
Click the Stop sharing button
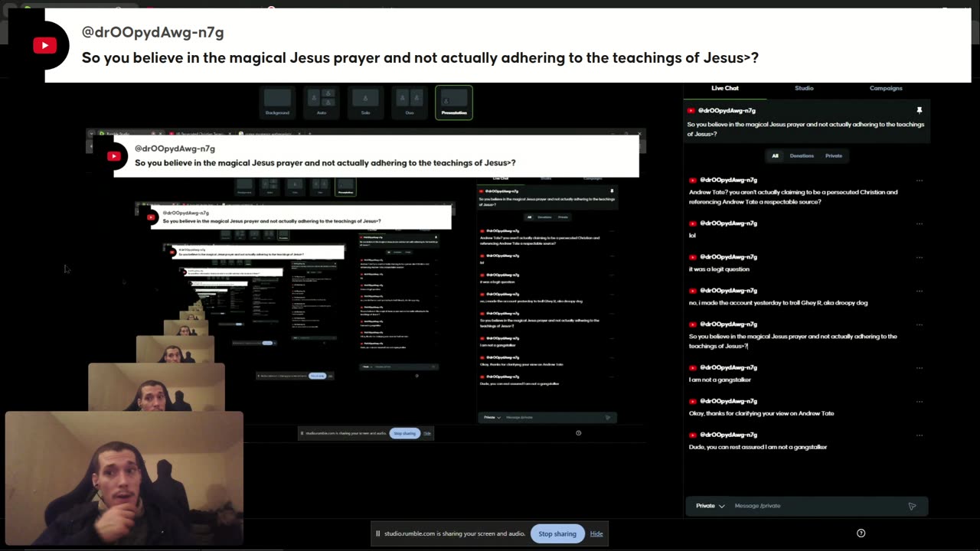coord(557,533)
